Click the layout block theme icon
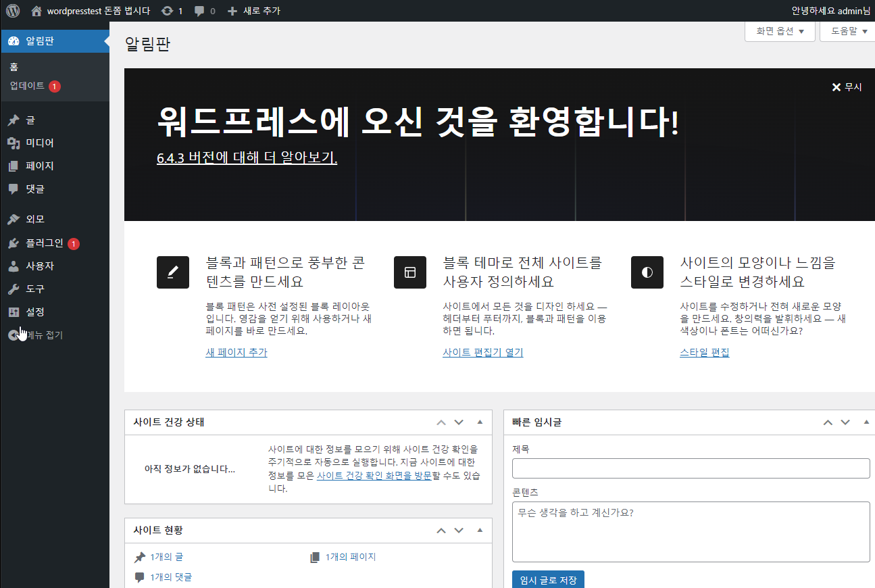 (x=410, y=272)
